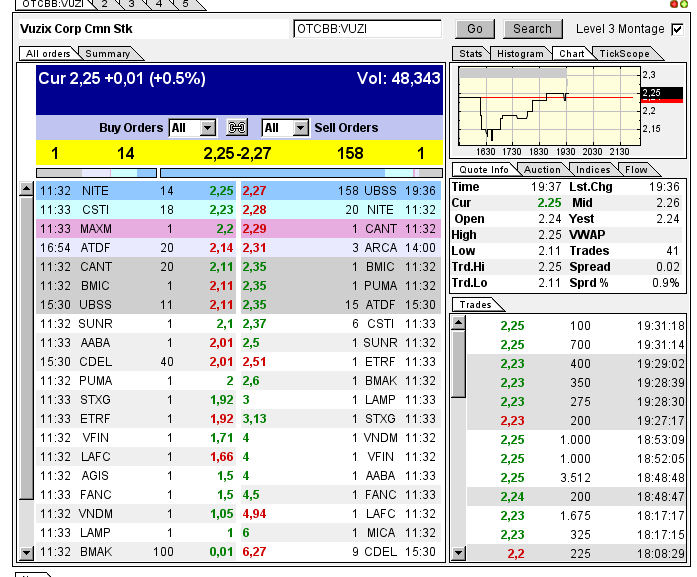This screenshot has width=697, height=577.
Task: Click the Search button
Action: 532,29
